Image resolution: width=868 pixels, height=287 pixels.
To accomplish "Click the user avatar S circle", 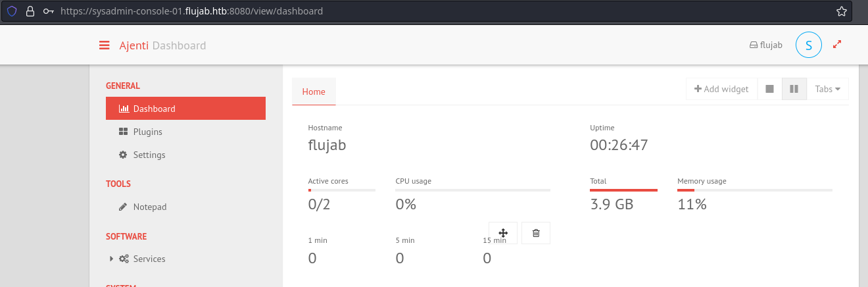I will pyautogui.click(x=808, y=45).
